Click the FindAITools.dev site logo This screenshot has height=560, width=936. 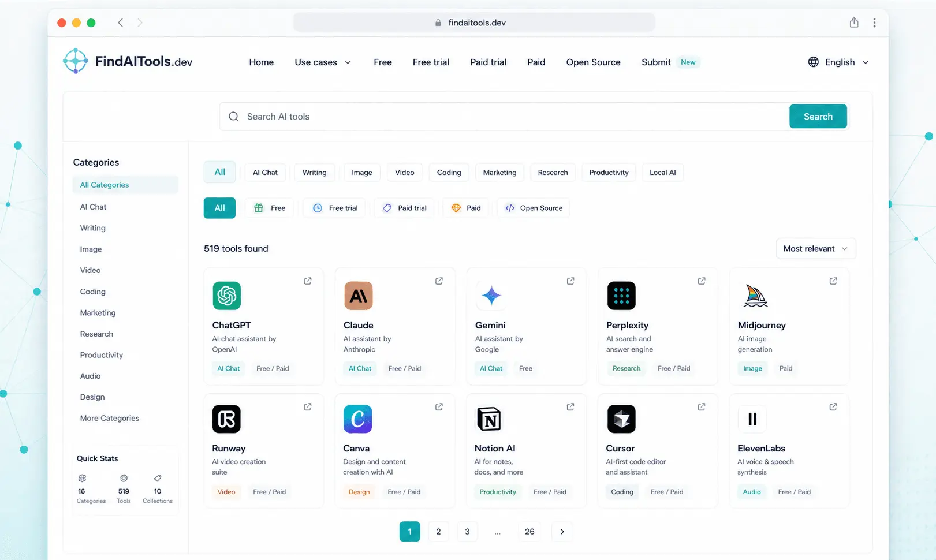point(128,61)
